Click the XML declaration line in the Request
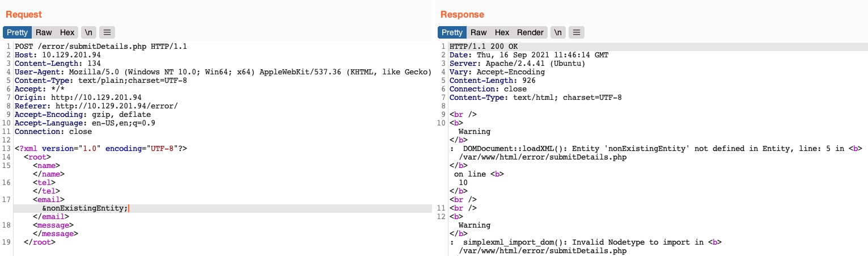The image size is (868, 256). [x=100, y=149]
